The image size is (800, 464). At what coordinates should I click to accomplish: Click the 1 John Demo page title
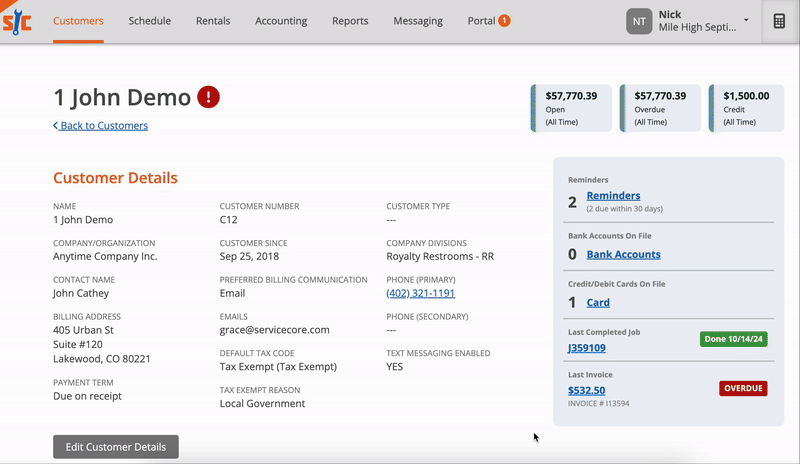point(122,97)
